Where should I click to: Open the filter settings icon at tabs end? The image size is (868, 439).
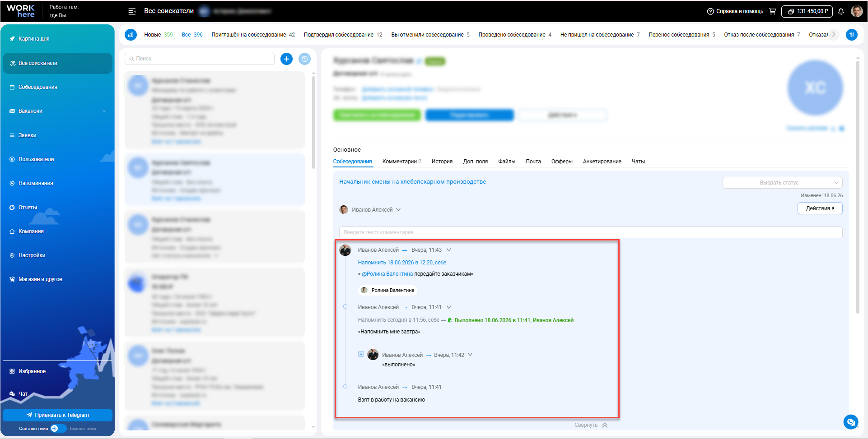coord(852,34)
